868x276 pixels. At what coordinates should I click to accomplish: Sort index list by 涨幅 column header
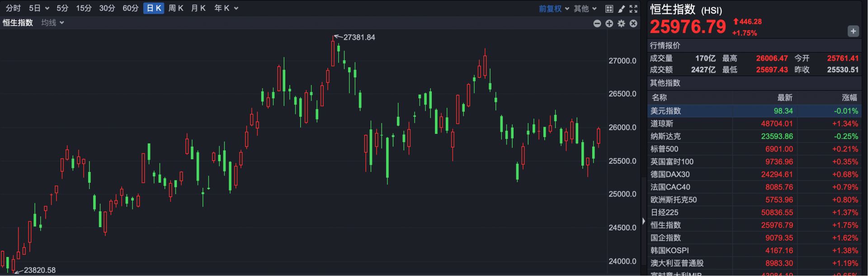pyautogui.click(x=849, y=97)
